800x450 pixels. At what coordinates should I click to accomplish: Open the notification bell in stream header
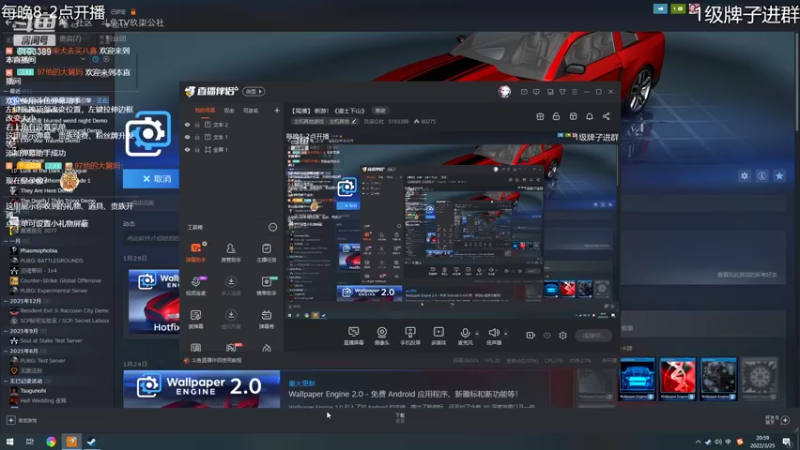(589, 116)
